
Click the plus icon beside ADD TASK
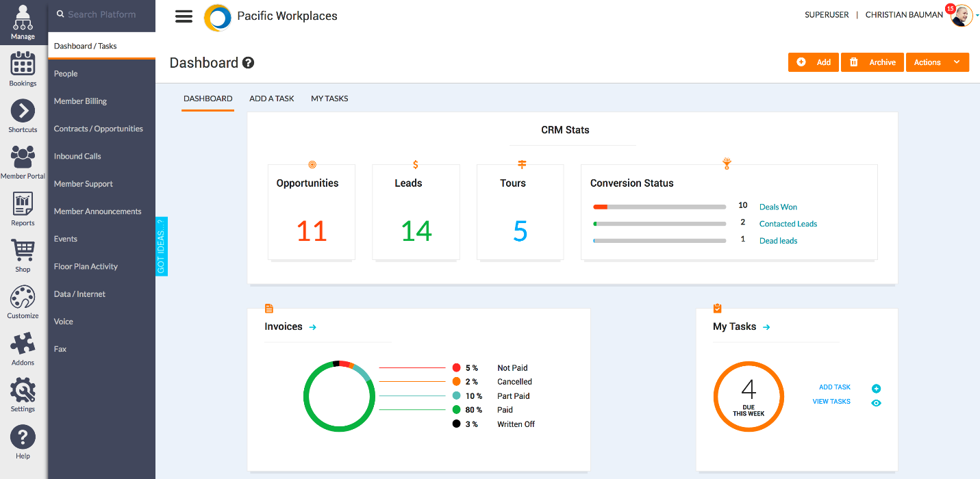pos(876,387)
